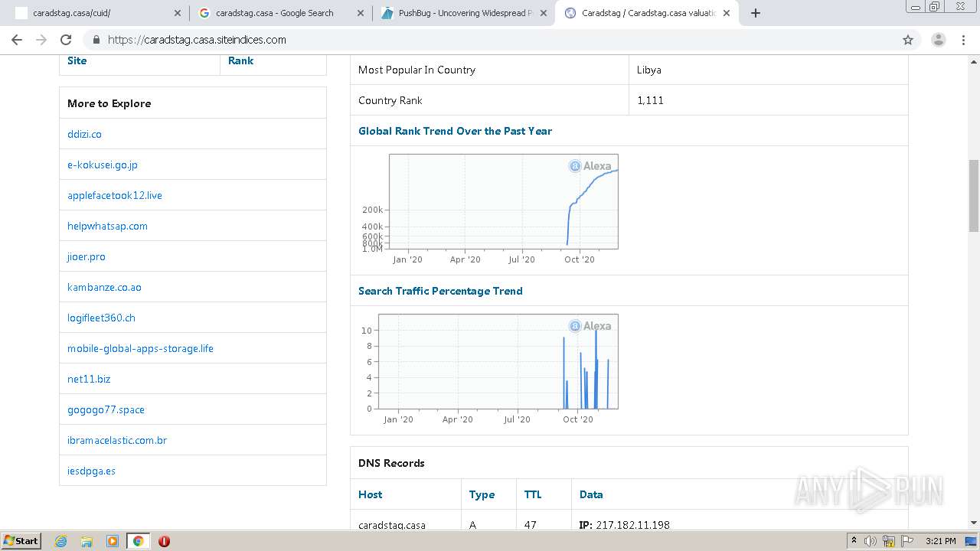The height and width of the screenshot is (551, 980).
Task: View site info via the padlock icon
Action: (x=96, y=40)
